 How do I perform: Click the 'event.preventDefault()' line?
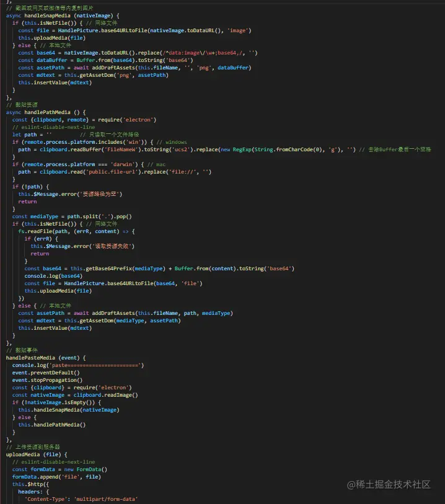click(x=46, y=373)
